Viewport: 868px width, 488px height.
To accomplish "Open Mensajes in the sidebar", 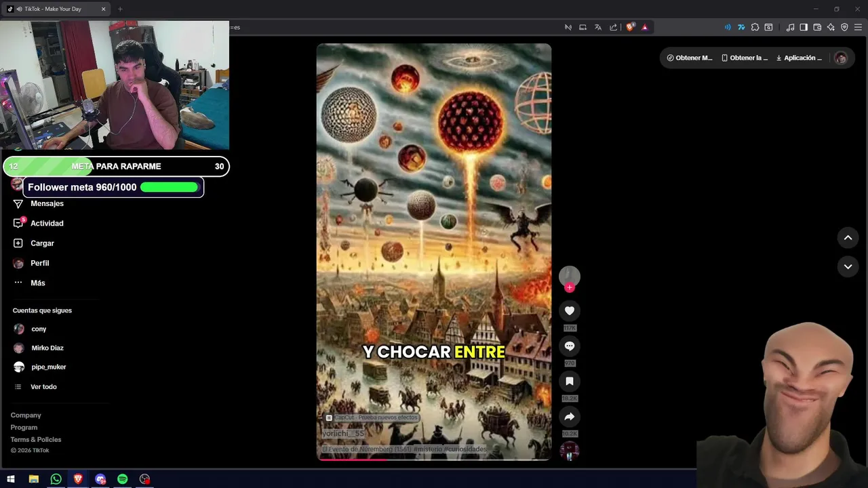I will 47,204.
